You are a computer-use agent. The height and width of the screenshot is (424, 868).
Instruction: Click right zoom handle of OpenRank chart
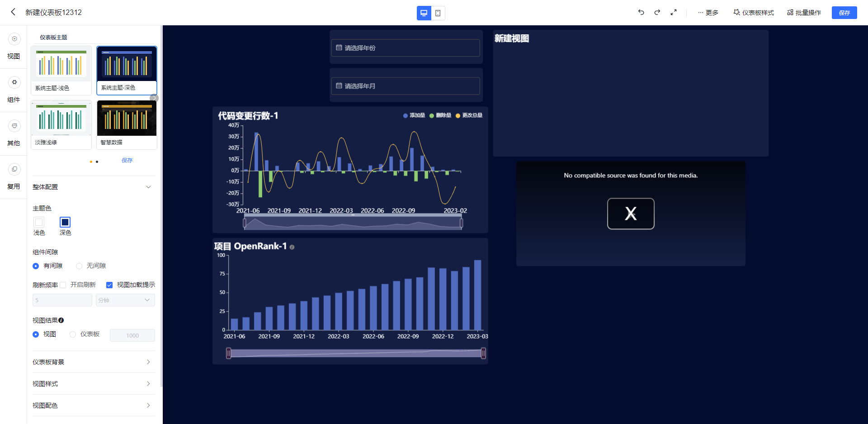[483, 353]
